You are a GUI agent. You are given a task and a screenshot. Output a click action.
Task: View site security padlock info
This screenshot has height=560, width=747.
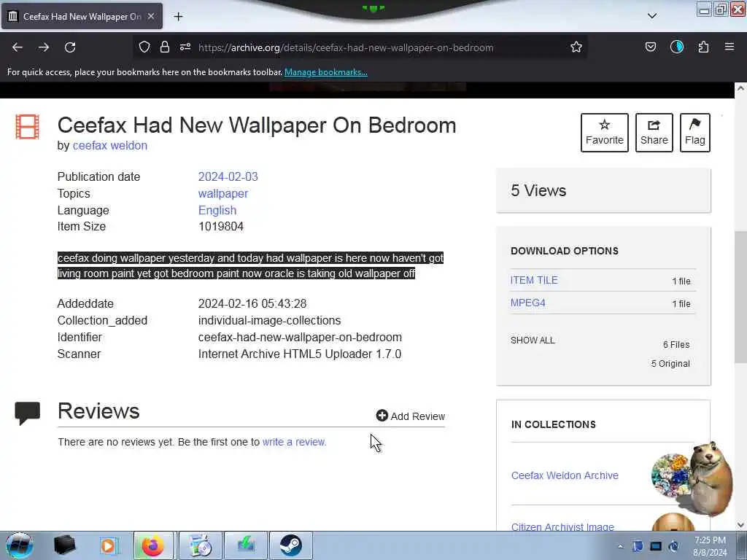pos(165,47)
